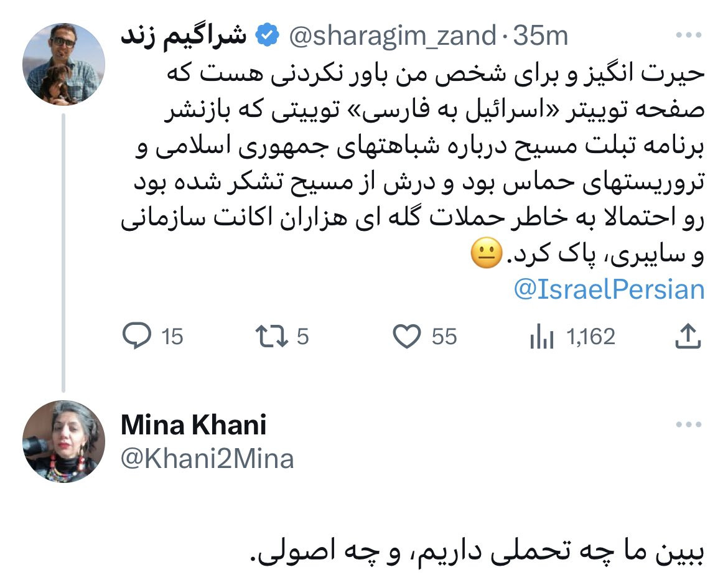
Task: Click the 15 replies count
Action: pos(172,336)
